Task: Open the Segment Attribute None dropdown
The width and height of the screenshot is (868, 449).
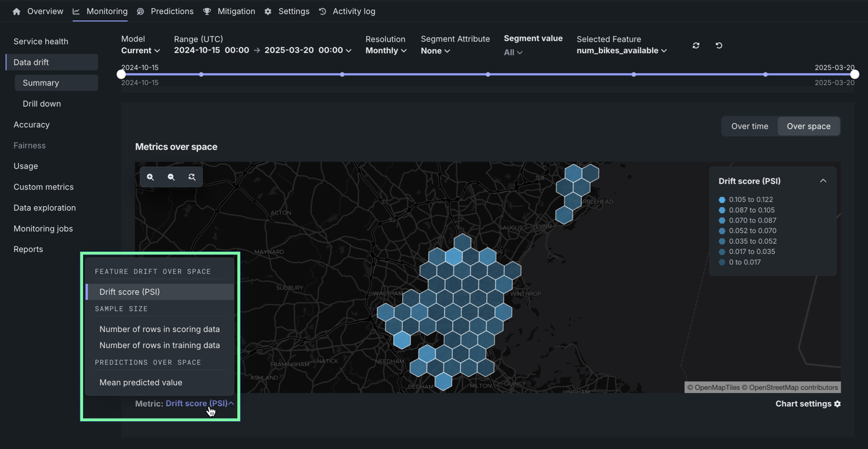Action: [x=435, y=51]
